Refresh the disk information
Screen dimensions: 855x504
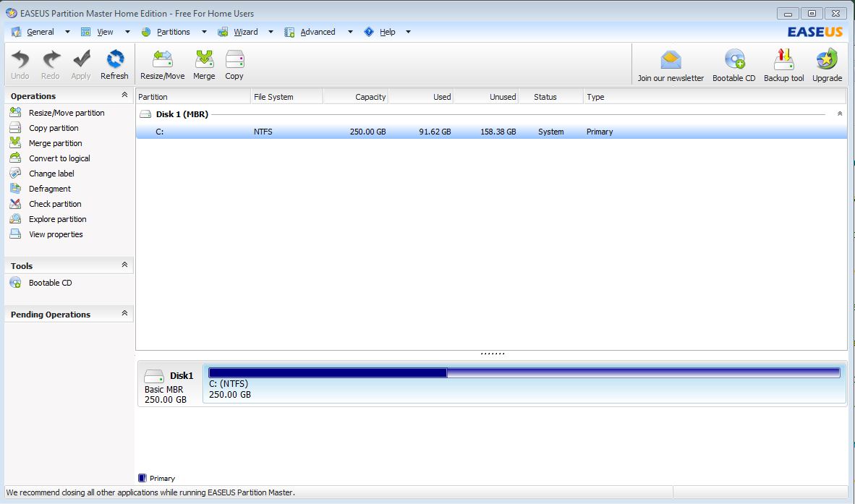(114, 59)
